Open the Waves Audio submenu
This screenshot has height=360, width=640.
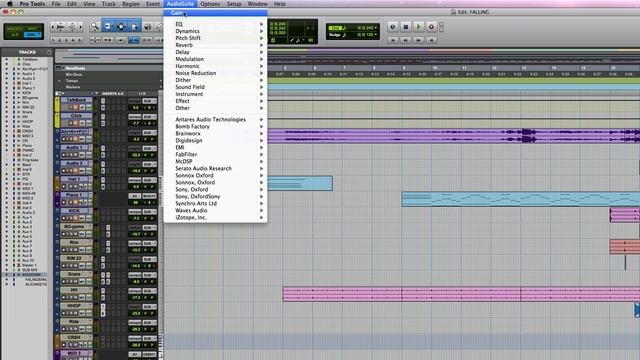[216, 210]
